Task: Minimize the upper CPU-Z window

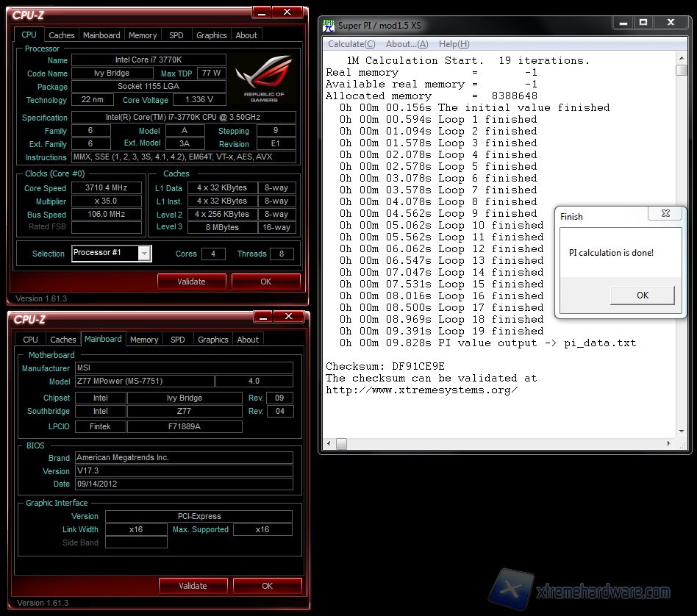Action: pyautogui.click(x=261, y=12)
